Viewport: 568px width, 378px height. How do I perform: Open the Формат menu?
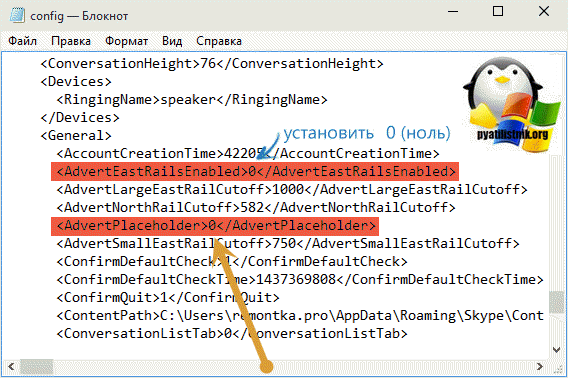[126, 41]
